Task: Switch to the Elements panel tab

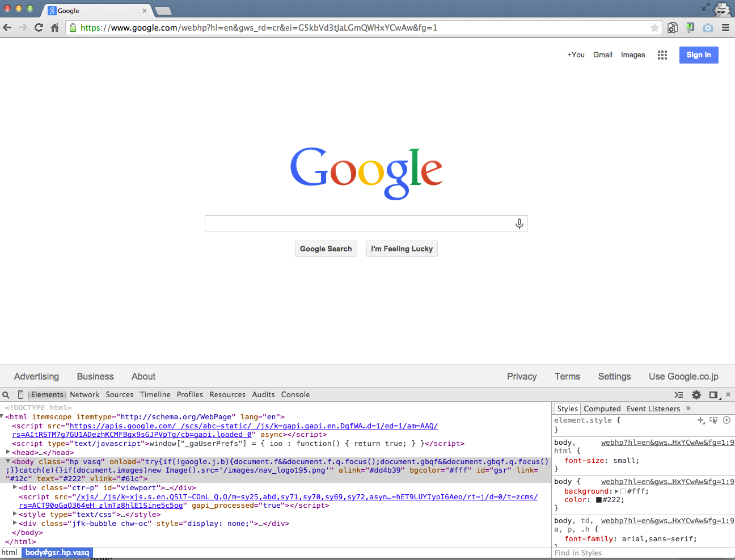Action: click(47, 395)
